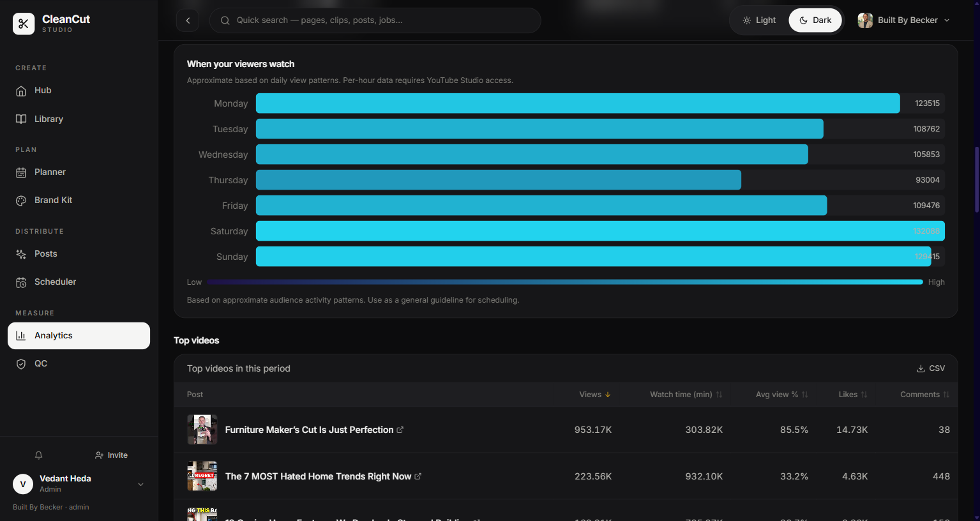Image resolution: width=980 pixels, height=521 pixels.
Task: Click the CSV download icon
Action: 921,368
